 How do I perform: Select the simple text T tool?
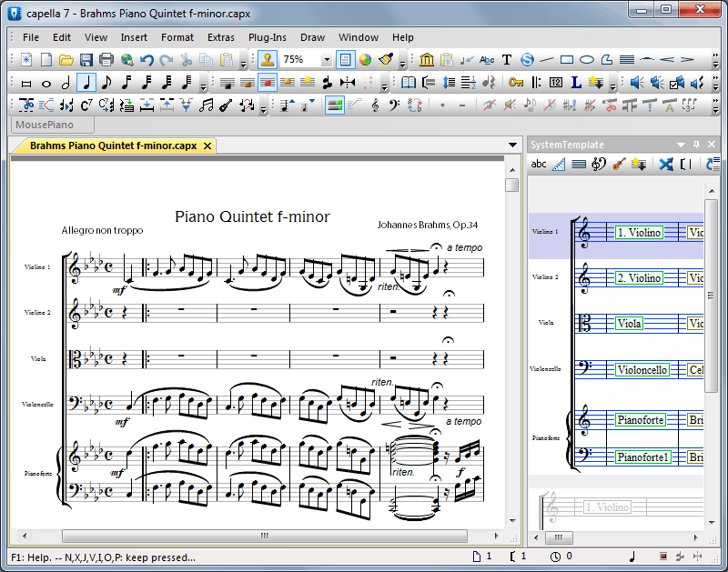click(x=507, y=60)
